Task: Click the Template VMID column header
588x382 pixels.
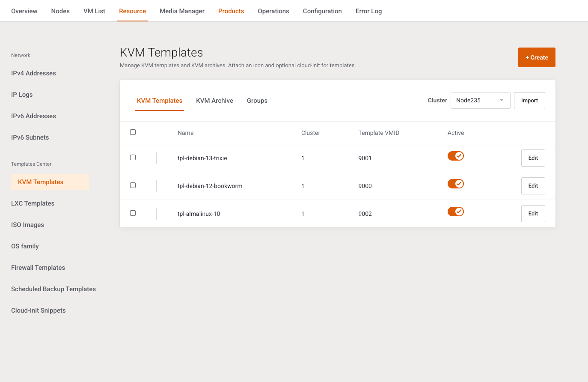Action: click(379, 133)
